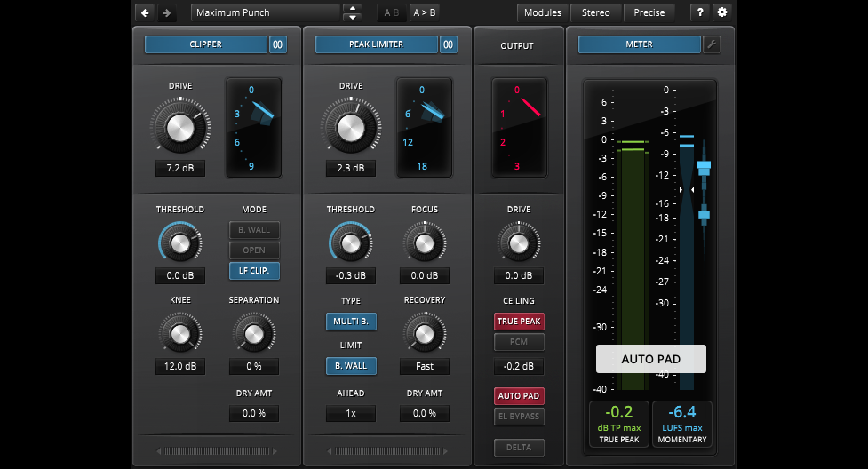Open the Maximum Punch preset dropdown
This screenshot has height=469, width=868.
pyautogui.click(x=264, y=12)
